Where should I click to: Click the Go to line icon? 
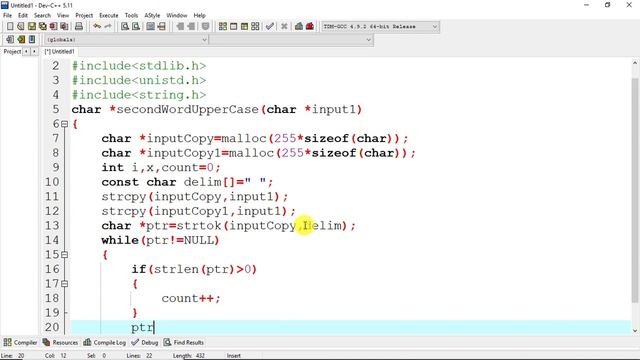[x=162, y=27]
